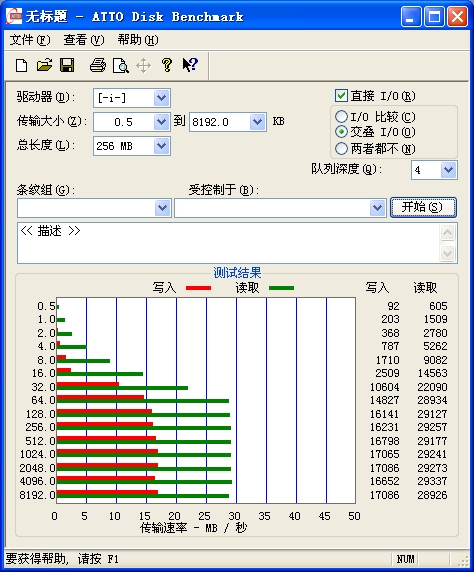The width and height of the screenshot is (474, 572).
Task: Click the NUM indicator in status bar
Action: [x=406, y=559]
